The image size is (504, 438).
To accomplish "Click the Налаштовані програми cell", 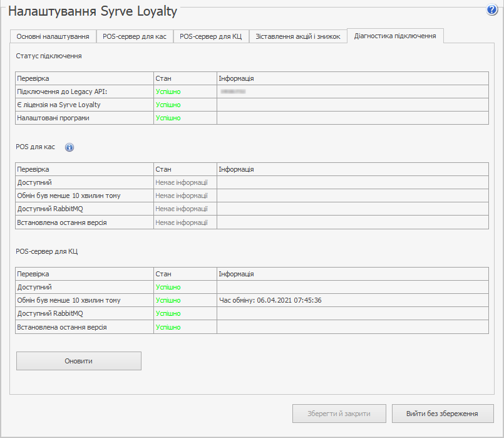I will tap(85, 118).
